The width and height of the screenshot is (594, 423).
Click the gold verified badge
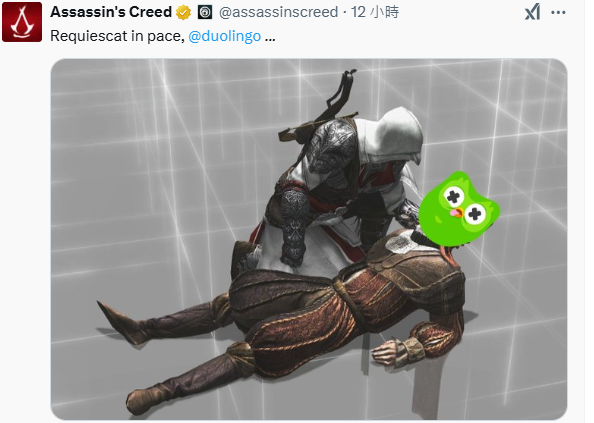pyautogui.click(x=183, y=12)
